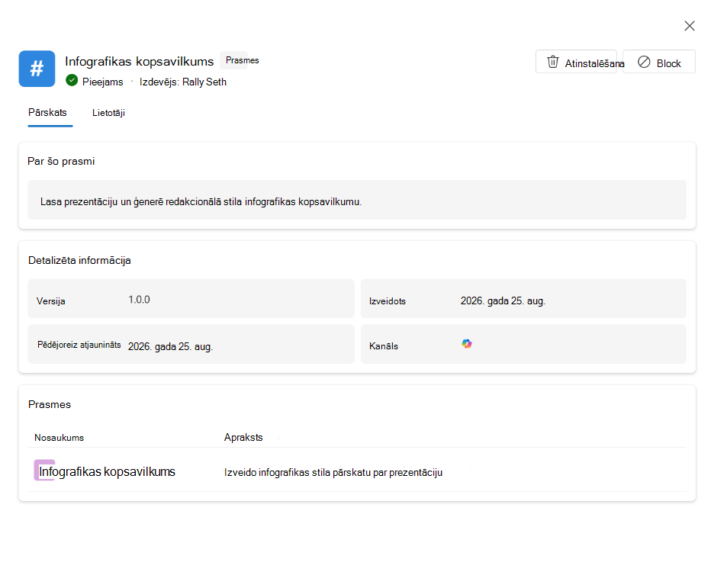This screenshot has height=588, width=714.
Task: Close the skill details panel
Action: [x=690, y=26]
